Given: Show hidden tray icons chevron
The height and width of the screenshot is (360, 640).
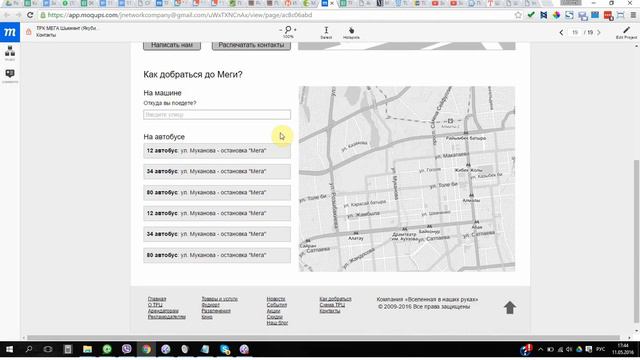Looking at the screenshot, I should pyautogui.click(x=541, y=350).
